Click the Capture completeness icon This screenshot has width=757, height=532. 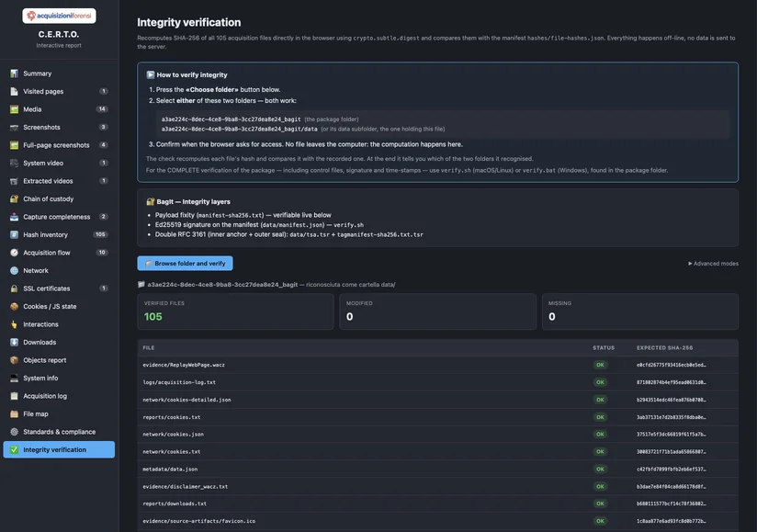tap(14, 217)
